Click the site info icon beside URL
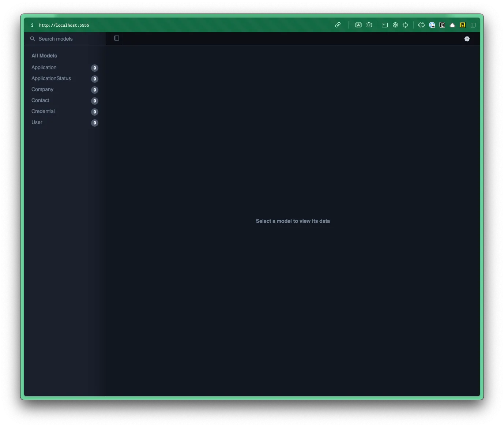Image resolution: width=504 pixels, height=427 pixels. (32, 25)
